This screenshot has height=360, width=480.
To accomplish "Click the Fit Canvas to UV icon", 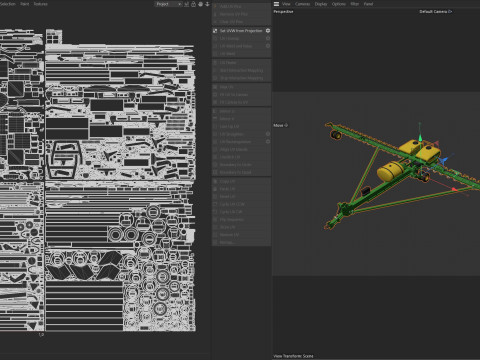I will pos(215,102).
